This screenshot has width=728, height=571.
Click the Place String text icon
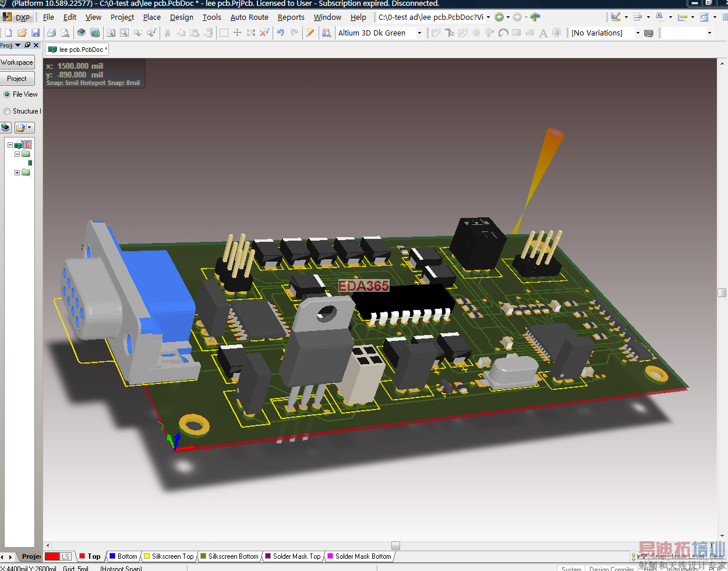click(543, 33)
